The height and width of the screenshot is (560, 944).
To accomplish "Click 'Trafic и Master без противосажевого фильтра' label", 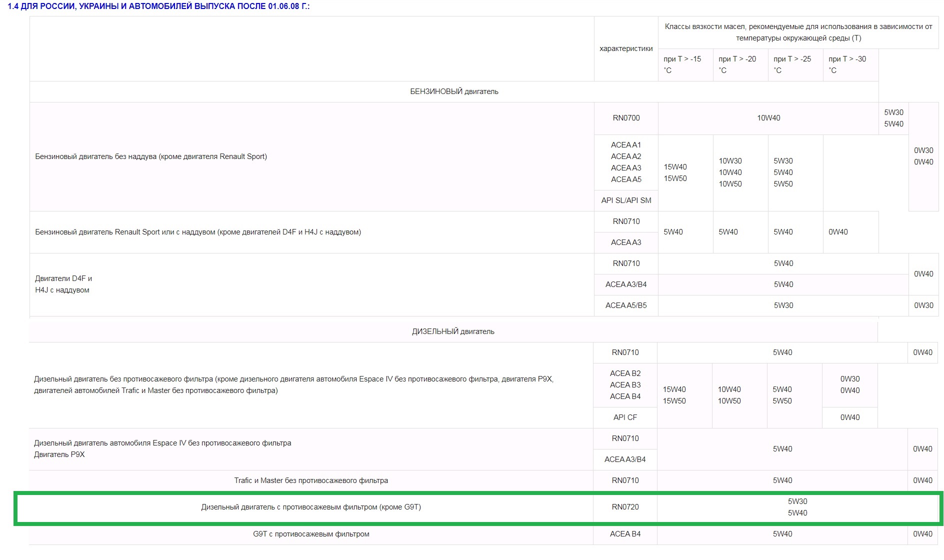I will click(x=311, y=480).
